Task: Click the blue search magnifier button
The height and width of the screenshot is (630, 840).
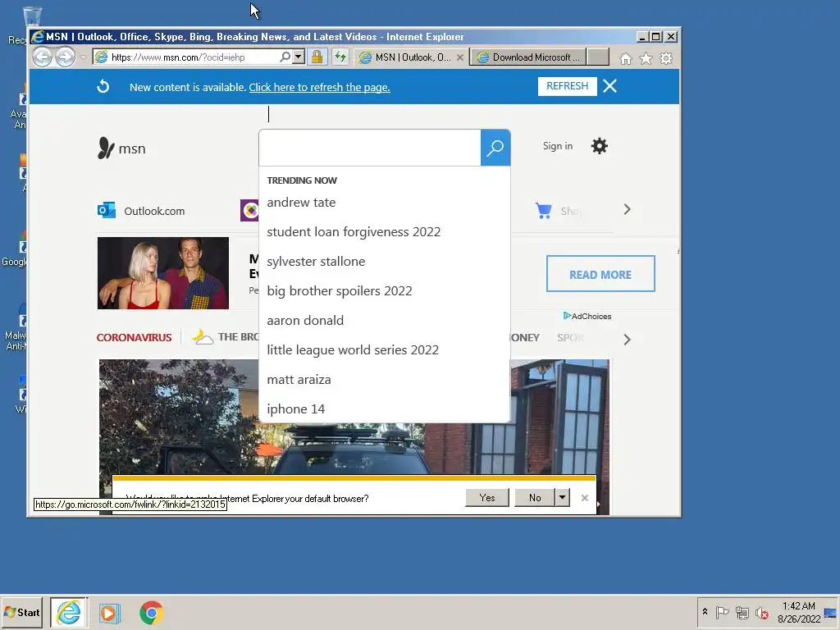Action: [x=495, y=148]
